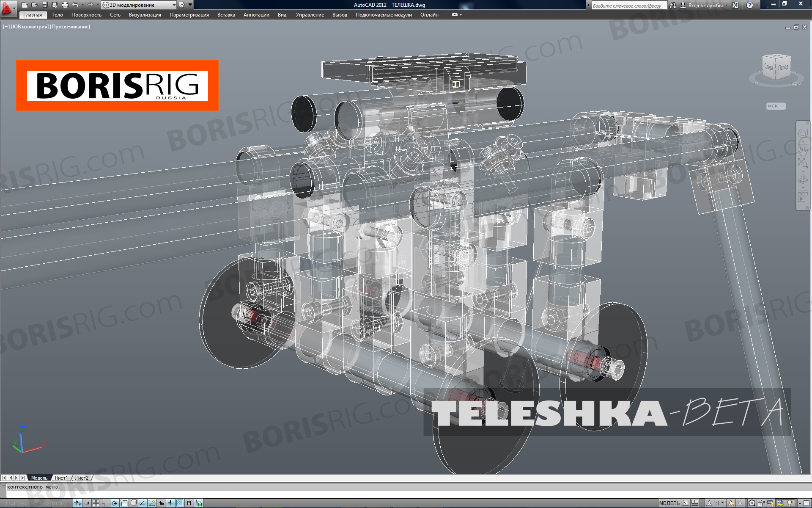Save the drawing with the floppy icon
The width and height of the screenshot is (812, 508).
pyautogui.click(x=44, y=5)
